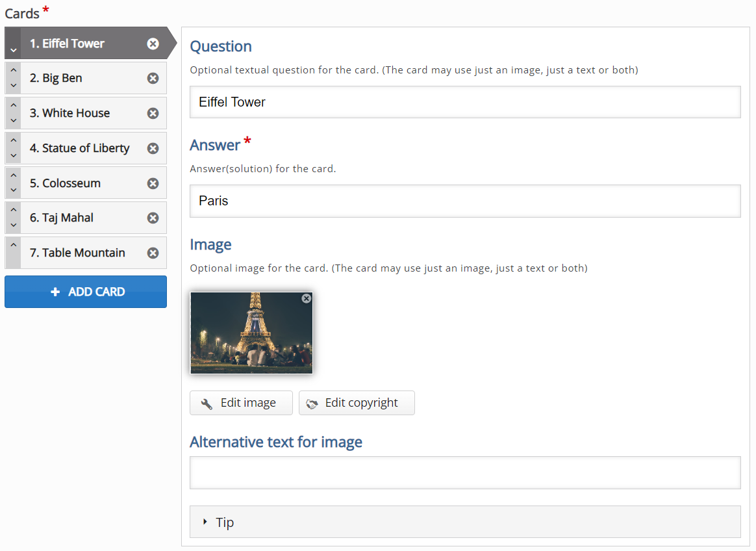Move the Taj Mahal card up
Image resolution: width=756 pixels, height=551 pixels.
(14, 210)
